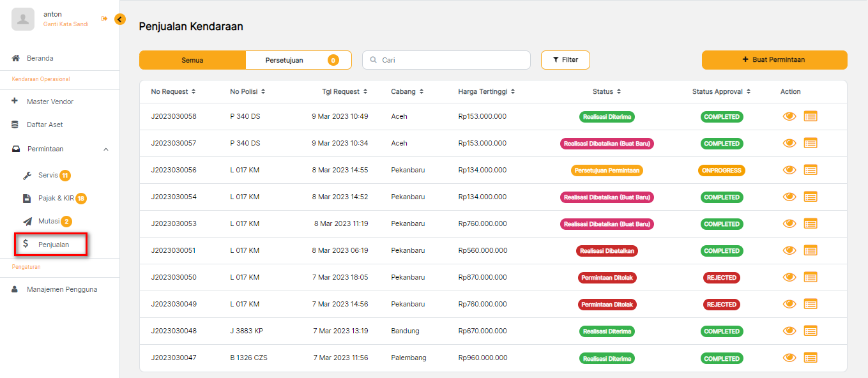This screenshot has width=868, height=378.
Task: Sort table by Harga Tertinggi column
Action: [x=486, y=92]
